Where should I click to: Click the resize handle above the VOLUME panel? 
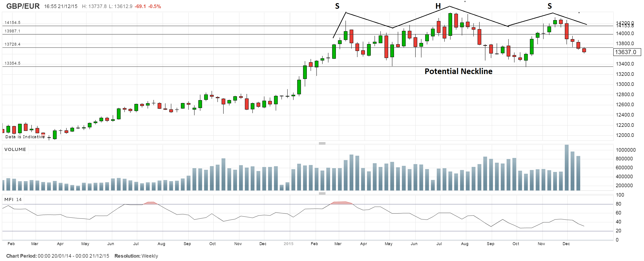[x=322, y=143]
